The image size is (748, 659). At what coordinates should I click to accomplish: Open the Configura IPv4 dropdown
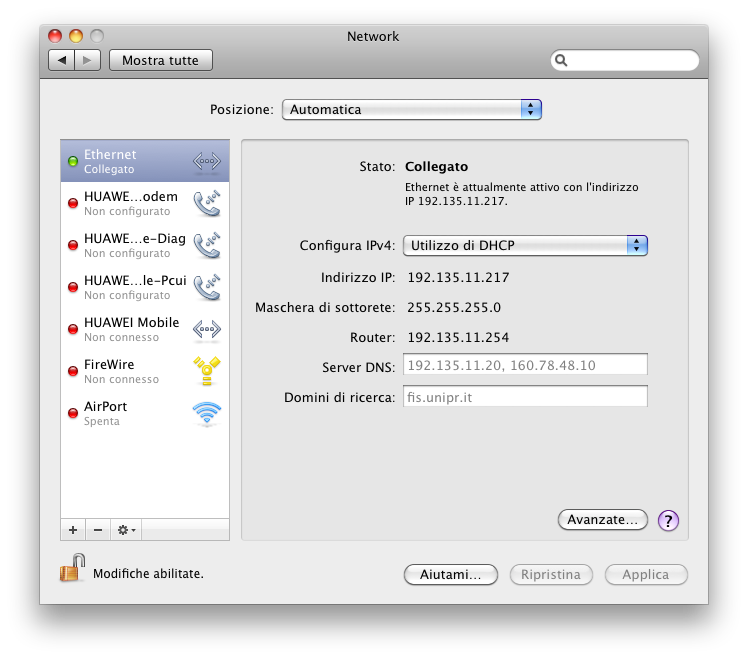(x=525, y=245)
